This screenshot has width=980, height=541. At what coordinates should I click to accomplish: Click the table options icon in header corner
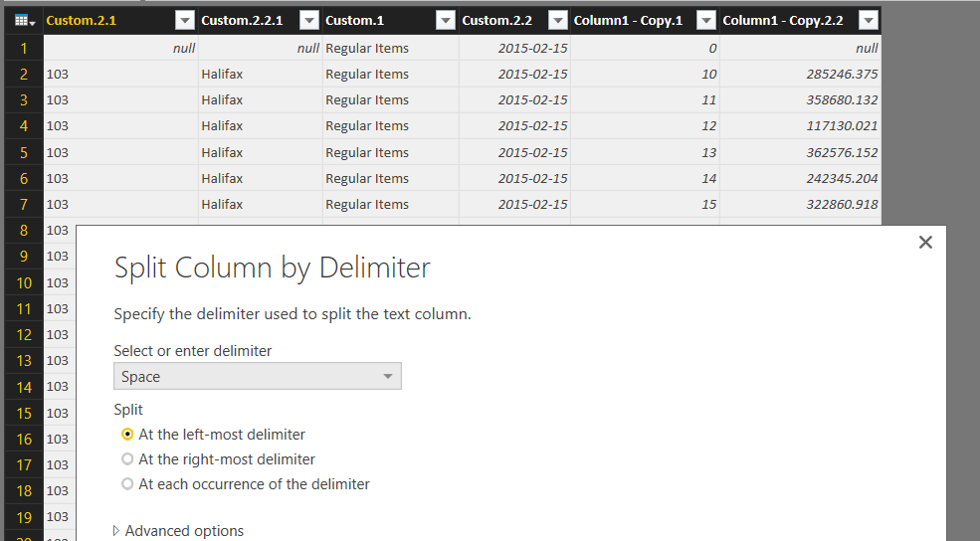(24, 21)
